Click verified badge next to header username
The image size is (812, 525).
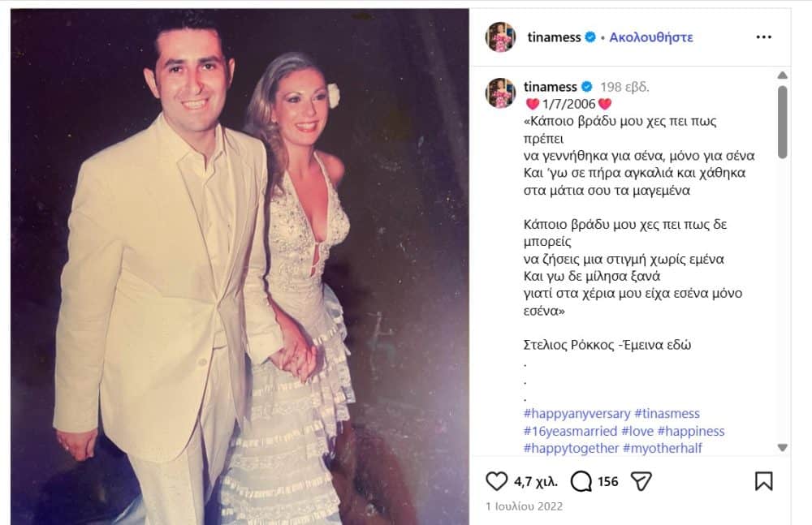[590, 37]
